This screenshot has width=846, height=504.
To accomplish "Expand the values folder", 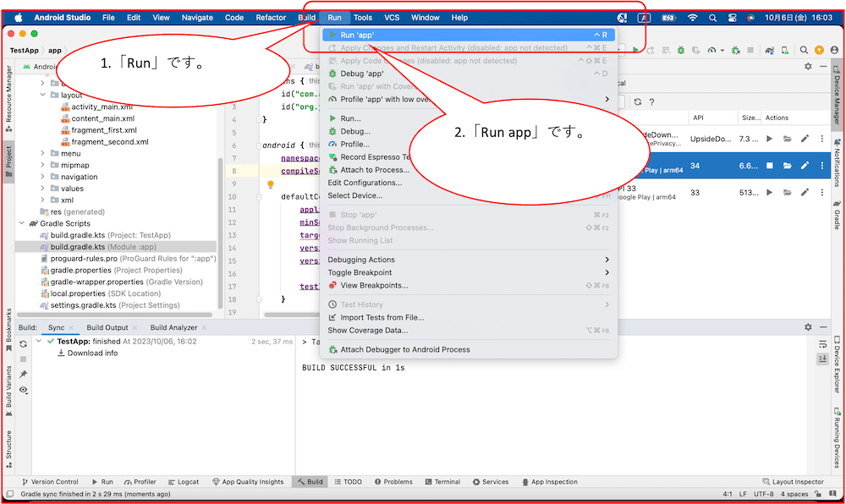I will (42, 188).
